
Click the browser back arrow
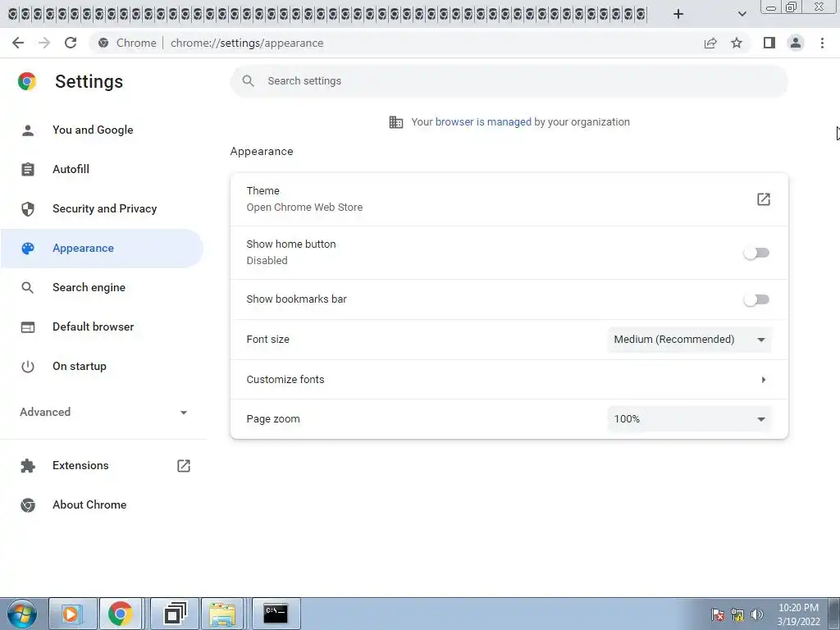(18, 43)
